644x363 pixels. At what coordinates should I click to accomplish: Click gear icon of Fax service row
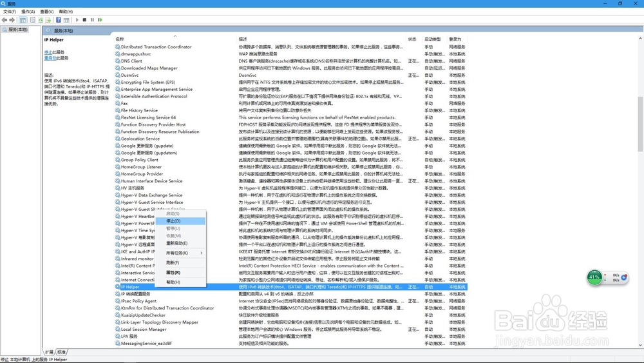pyautogui.click(x=117, y=103)
